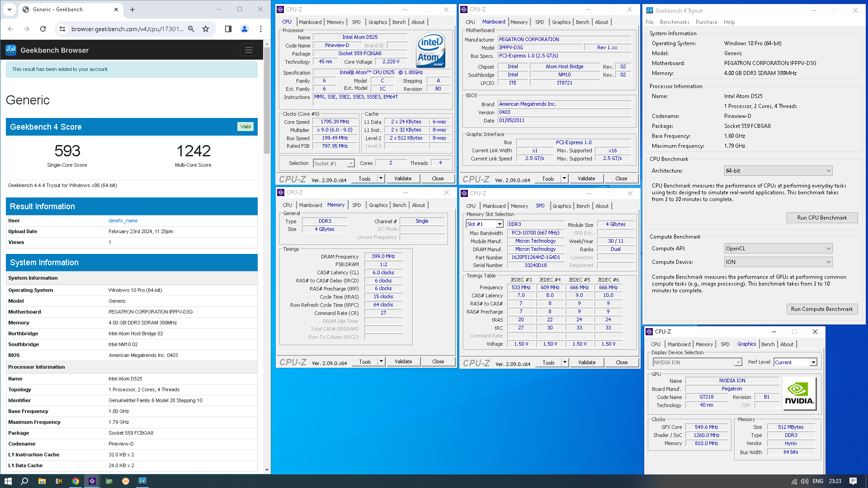Open Windows taskbar search

click(x=25, y=481)
